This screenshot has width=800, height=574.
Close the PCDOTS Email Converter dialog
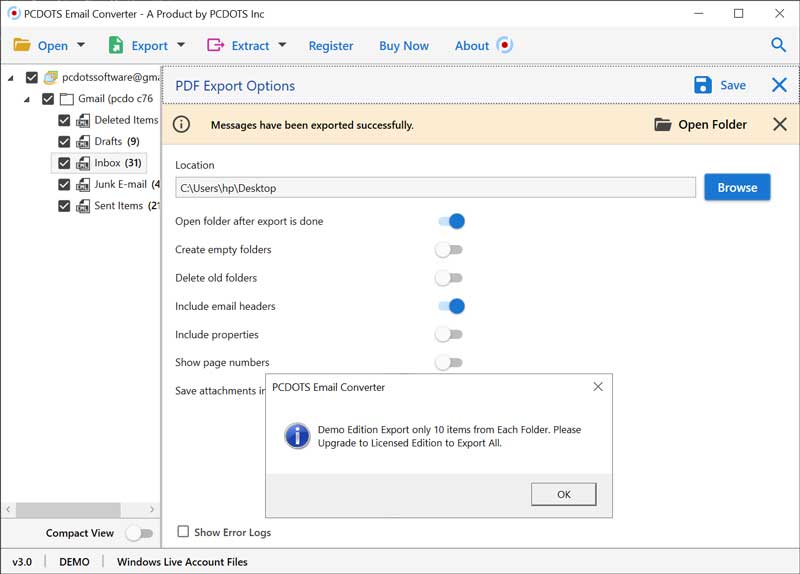pyautogui.click(x=598, y=387)
